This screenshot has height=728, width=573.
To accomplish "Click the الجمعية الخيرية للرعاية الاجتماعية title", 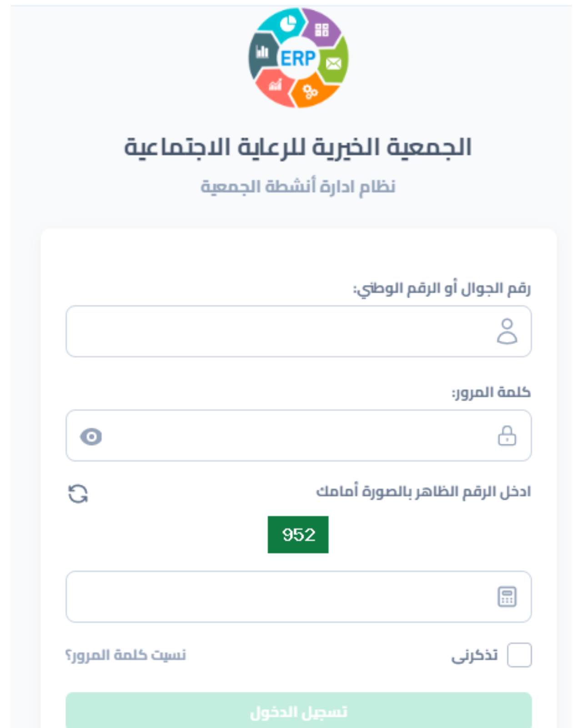I will (x=298, y=147).
